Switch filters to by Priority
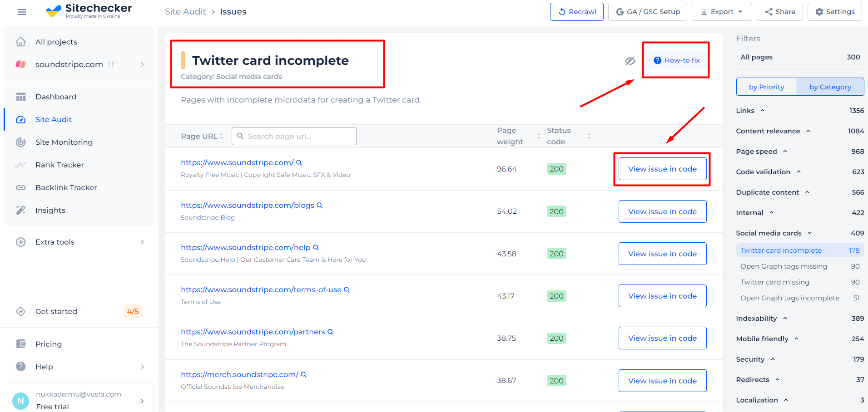 767,87
